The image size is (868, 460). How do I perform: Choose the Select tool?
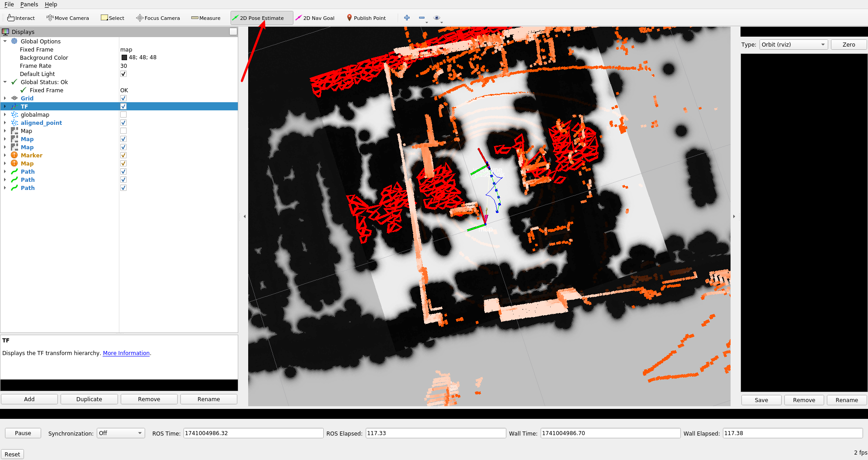point(112,18)
